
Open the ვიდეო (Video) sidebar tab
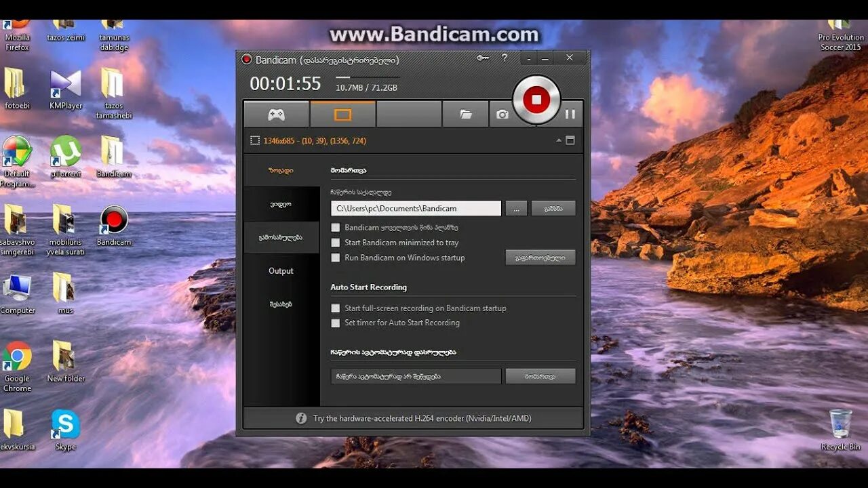[281, 204]
